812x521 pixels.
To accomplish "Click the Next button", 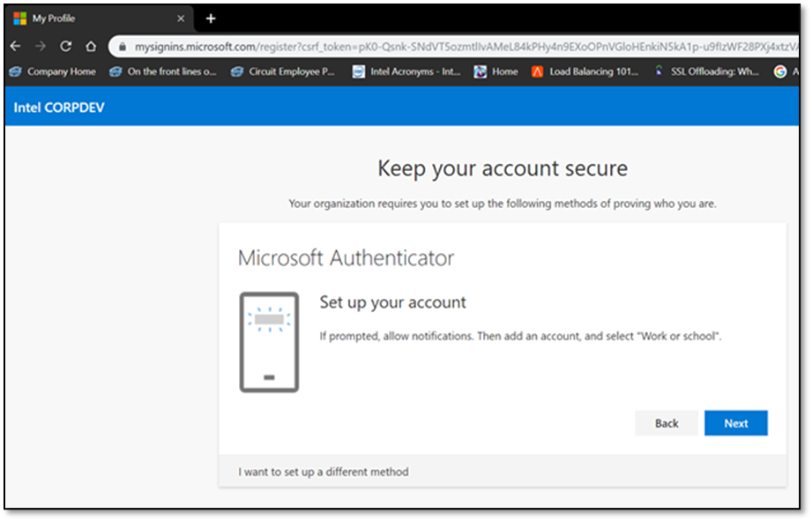I will pyautogui.click(x=736, y=423).
